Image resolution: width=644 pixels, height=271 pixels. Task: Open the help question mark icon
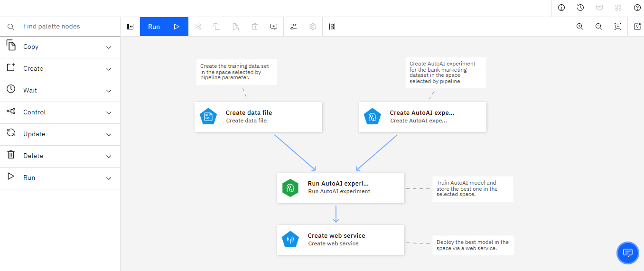637,8
